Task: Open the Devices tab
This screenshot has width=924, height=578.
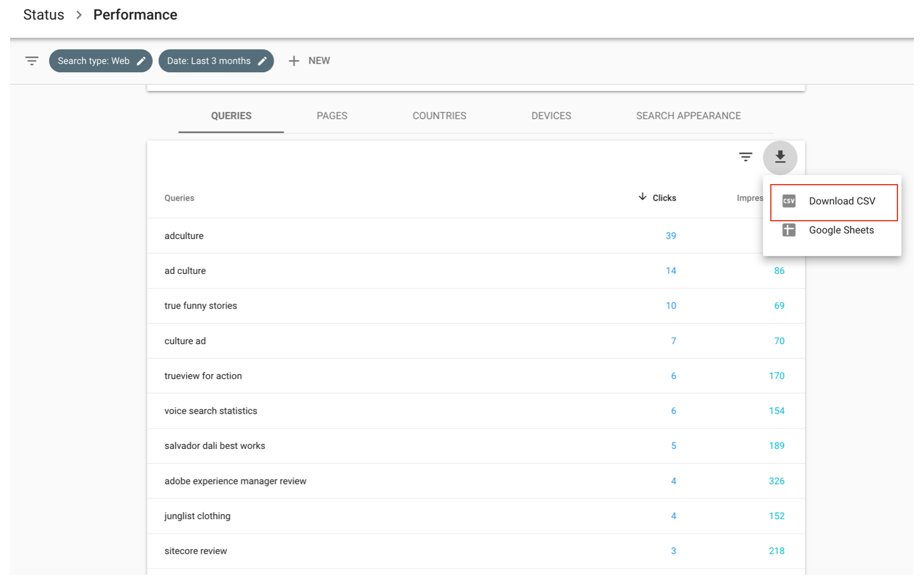Action: click(551, 116)
